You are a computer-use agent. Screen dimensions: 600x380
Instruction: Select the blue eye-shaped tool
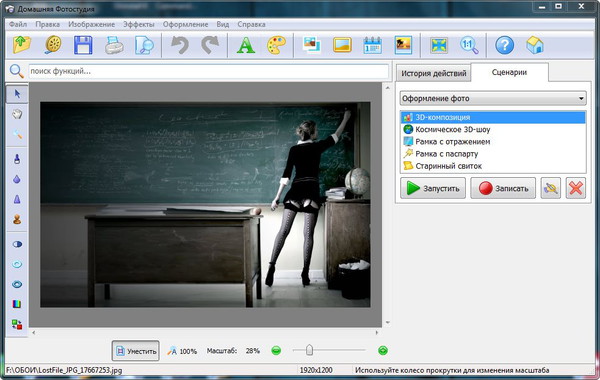coord(17,284)
